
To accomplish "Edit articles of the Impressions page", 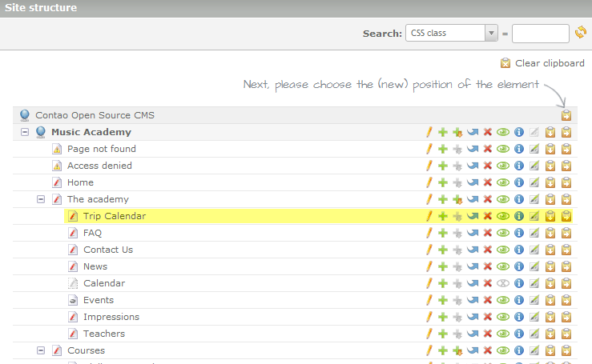I will coord(534,317).
